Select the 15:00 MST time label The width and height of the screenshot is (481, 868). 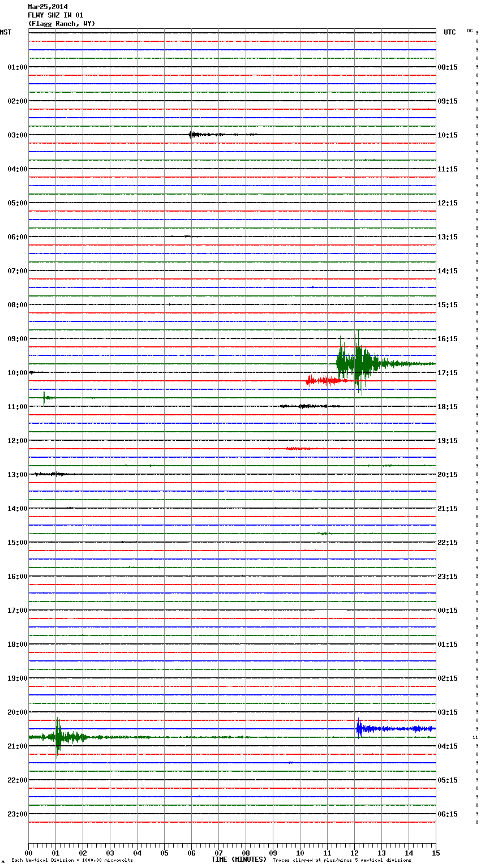click(18, 543)
